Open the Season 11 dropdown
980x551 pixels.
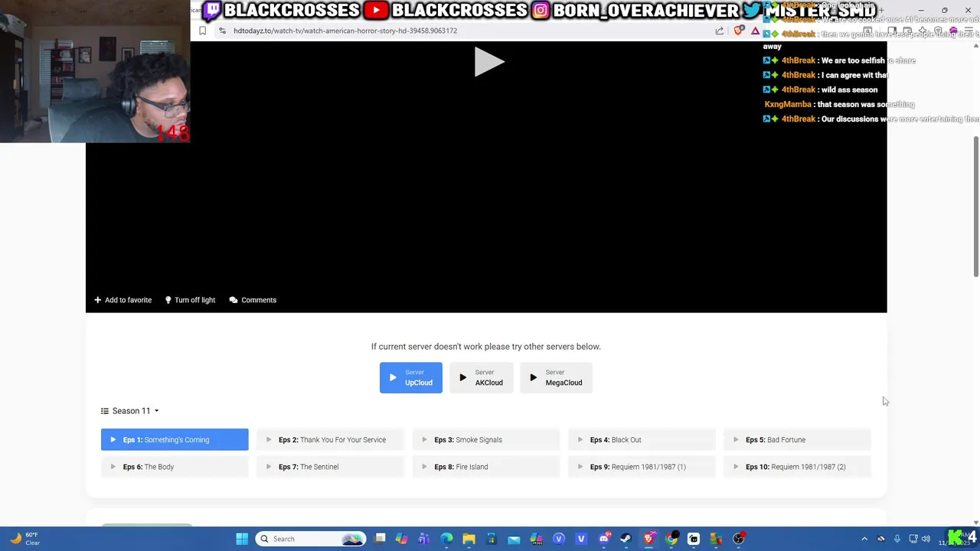point(130,411)
